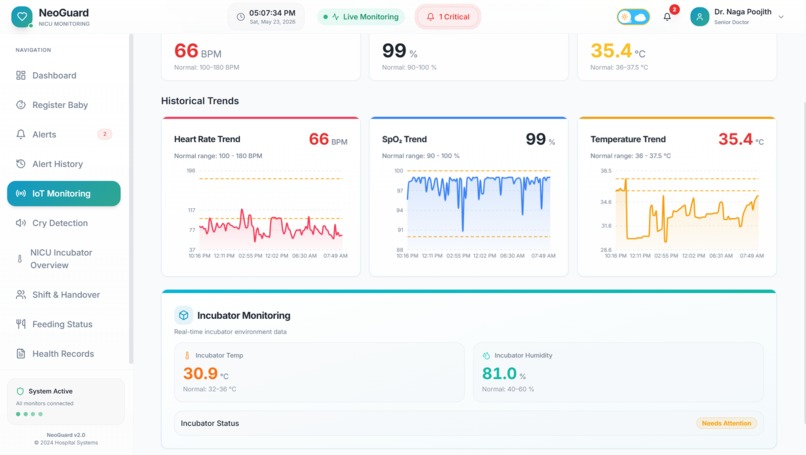Open the Dashboard page

click(64, 76)
